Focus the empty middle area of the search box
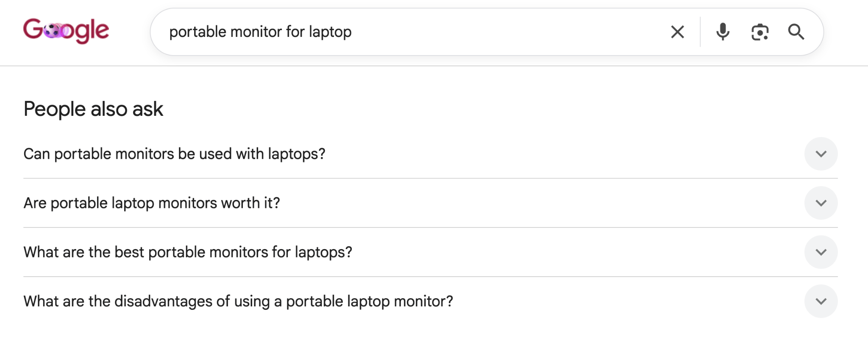 pos(509,32)
